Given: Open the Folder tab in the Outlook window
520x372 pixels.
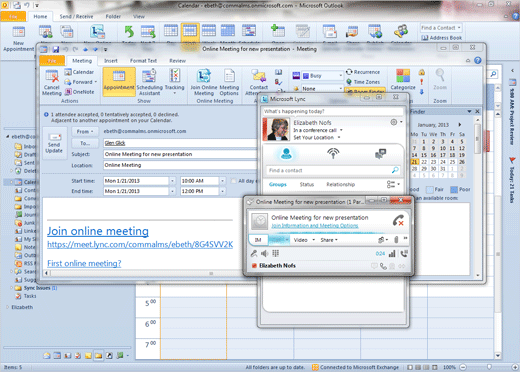Looking at the screenshot, I should click(x=113, y=16).
